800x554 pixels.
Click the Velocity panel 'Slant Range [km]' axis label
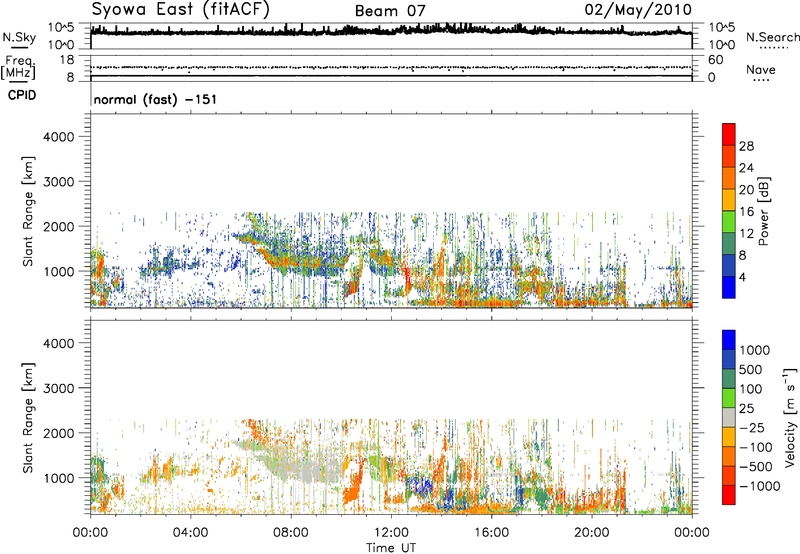pyautogui.click(x=28, y=418)
